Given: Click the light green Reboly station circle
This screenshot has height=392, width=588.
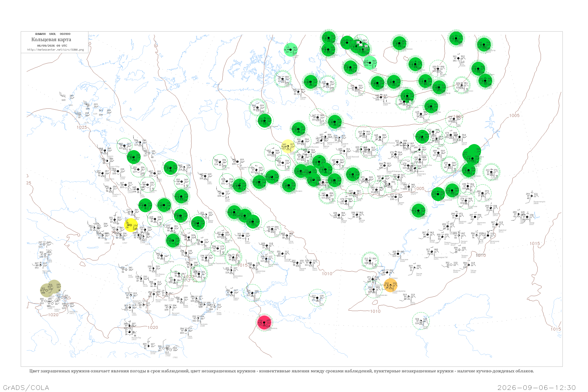Looking at the screenshot, I should [x=290, y=50].
